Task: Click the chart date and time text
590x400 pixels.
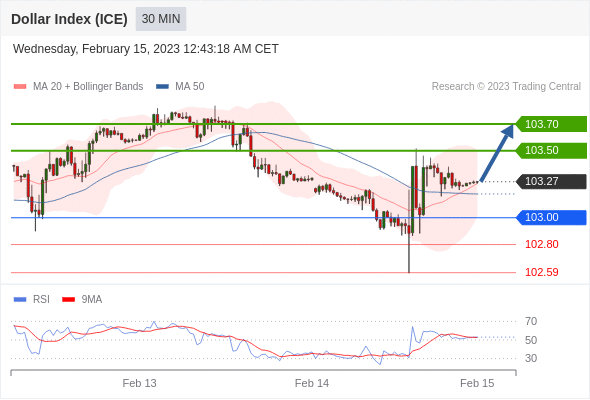Action: 146,49
